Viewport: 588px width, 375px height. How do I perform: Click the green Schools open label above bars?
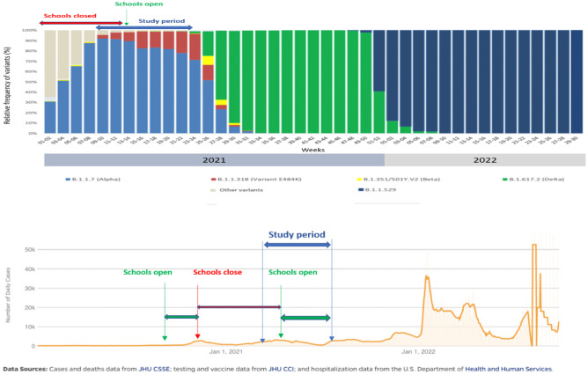(x=139, y=4)
